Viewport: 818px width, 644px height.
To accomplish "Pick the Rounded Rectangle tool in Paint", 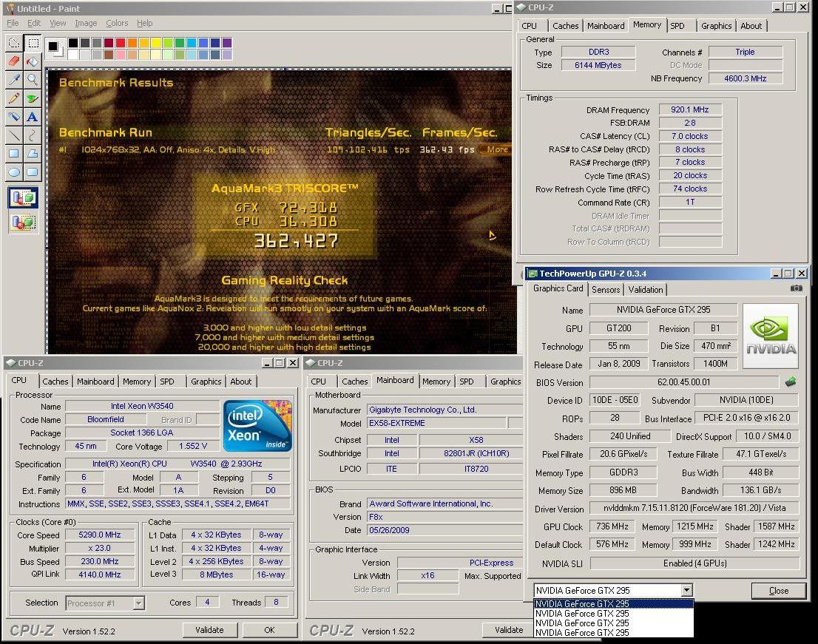I will tap(33, 172).
